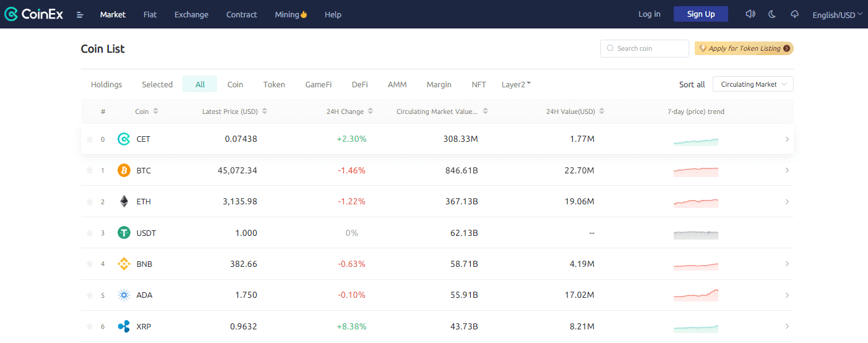This screenshot has width=868, height=343.
Task: Click the speaker announcements icon
Action: tap(750, 14)
